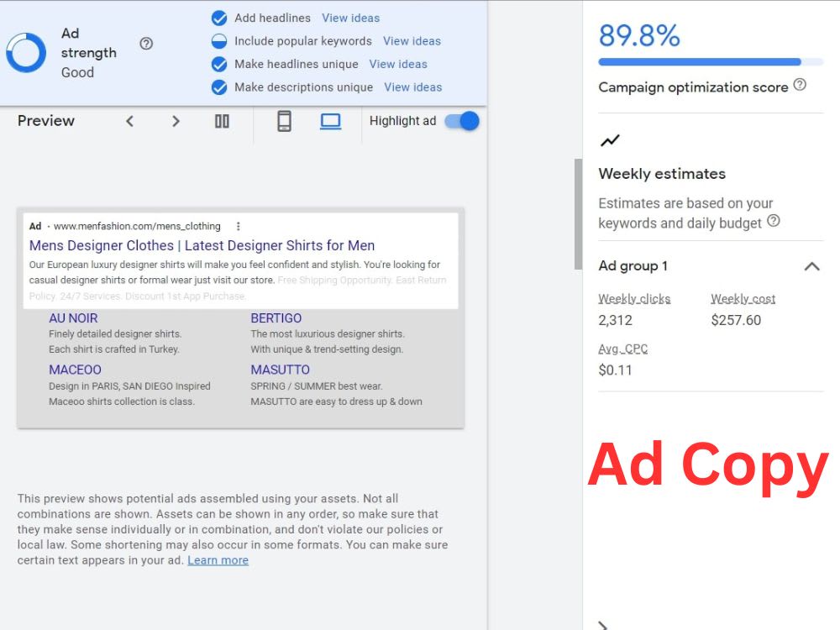The height and width of the screenshot is (630, 840).
Task: Click the 89.8% score value
Action: click(639, 36)
